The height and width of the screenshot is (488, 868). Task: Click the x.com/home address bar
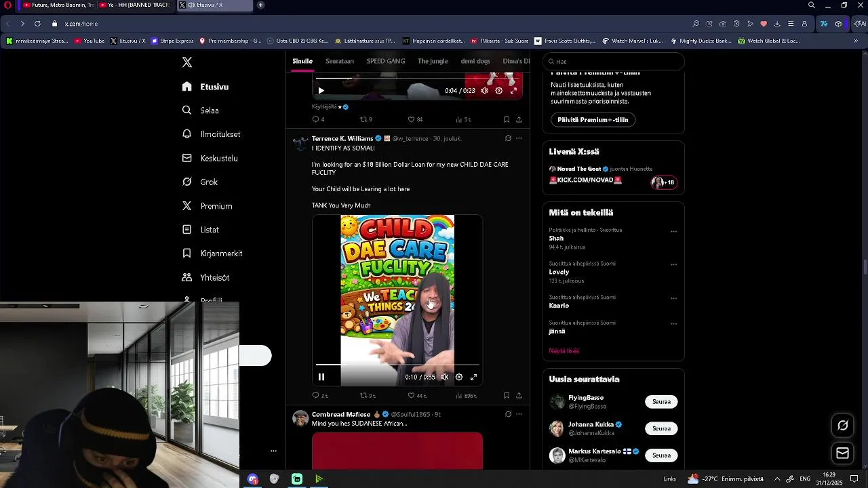pos(81,24)
